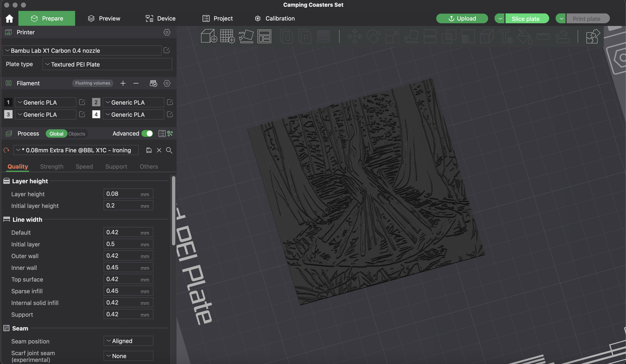The image size is (626, 364).
Task: Expand the Slice plate options arrow
Action: (x=500, y=19)
